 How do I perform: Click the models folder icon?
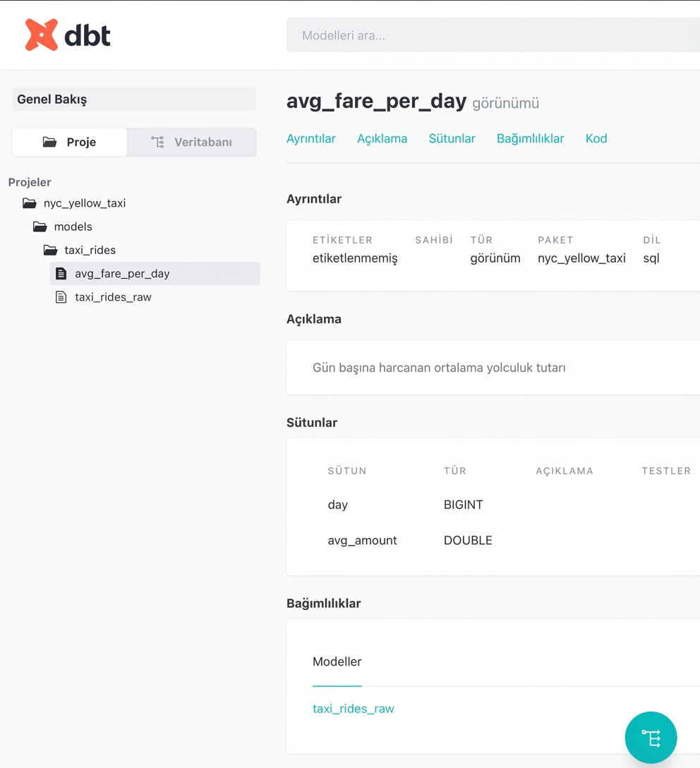(x=40, y=227)
